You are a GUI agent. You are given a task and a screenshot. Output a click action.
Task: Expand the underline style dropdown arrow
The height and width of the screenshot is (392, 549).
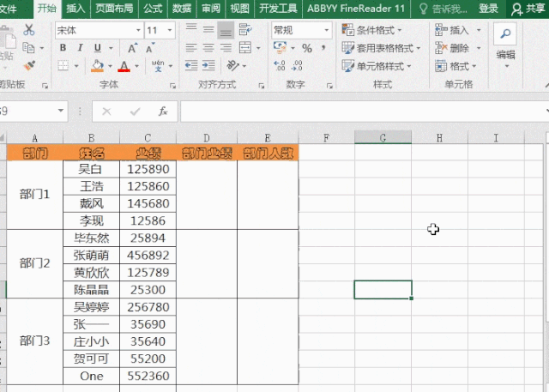click(111, 48)
